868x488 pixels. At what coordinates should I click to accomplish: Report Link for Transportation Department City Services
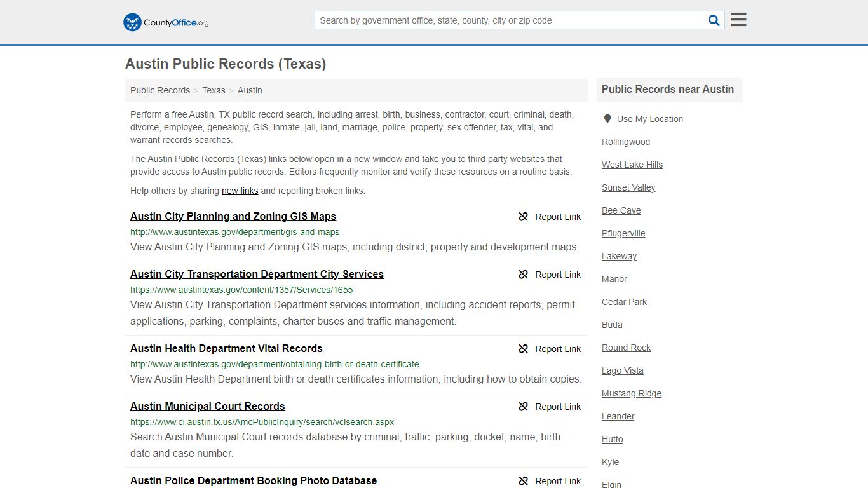tap(558, 274)
